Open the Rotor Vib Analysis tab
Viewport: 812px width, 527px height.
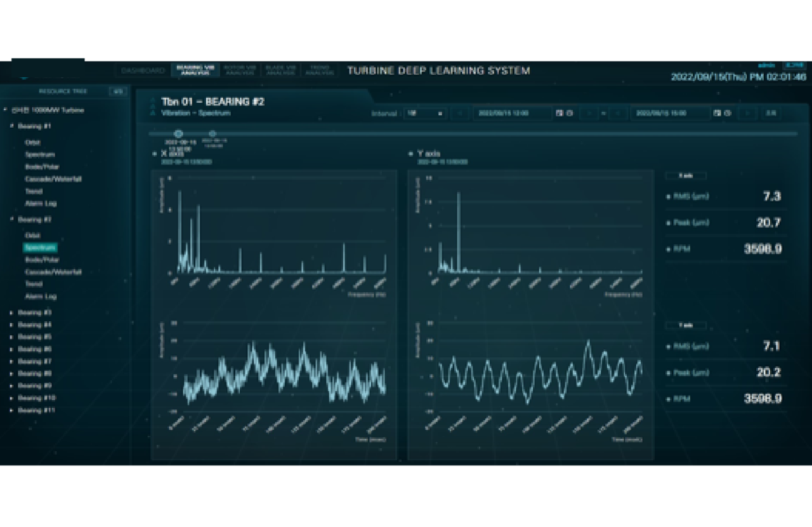point(240,70)
